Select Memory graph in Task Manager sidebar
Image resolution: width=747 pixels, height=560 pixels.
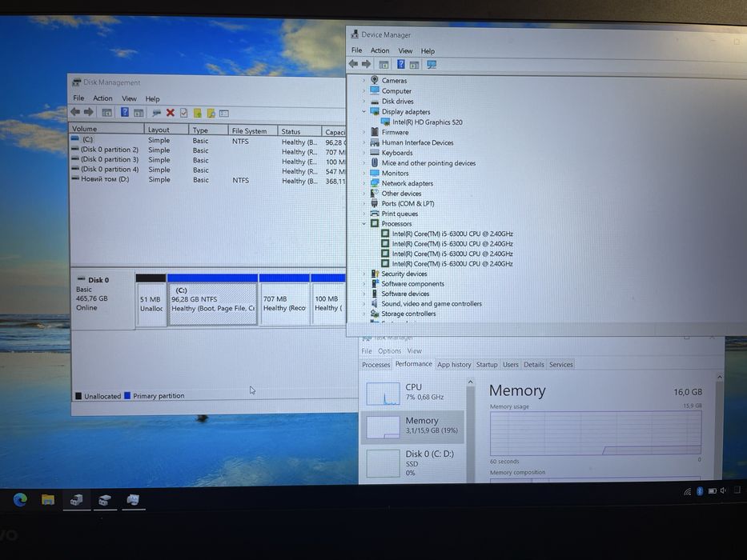(412, 427)
